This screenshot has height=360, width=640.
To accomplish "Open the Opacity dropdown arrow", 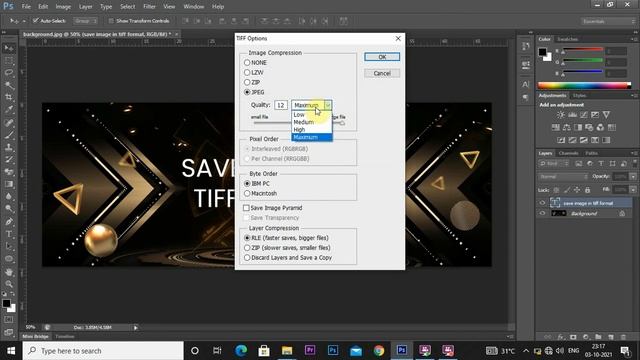I will click(633, 177).
